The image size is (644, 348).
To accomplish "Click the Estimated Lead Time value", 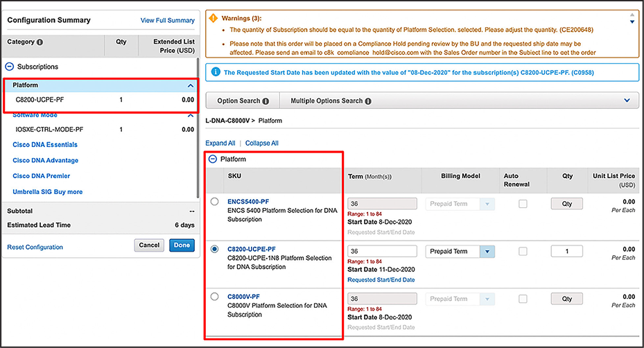I will (184, 225).
